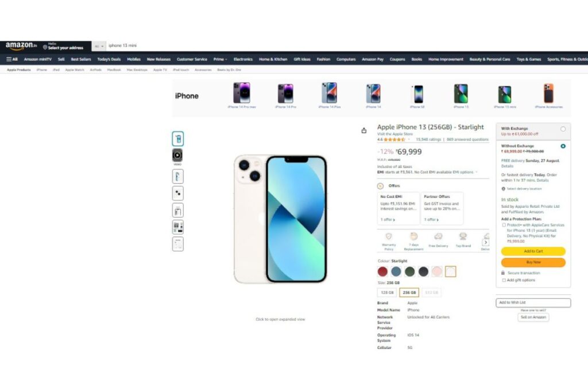Open the Add to Wish List dropdown
588x392 pixels.
click(533, 302)
